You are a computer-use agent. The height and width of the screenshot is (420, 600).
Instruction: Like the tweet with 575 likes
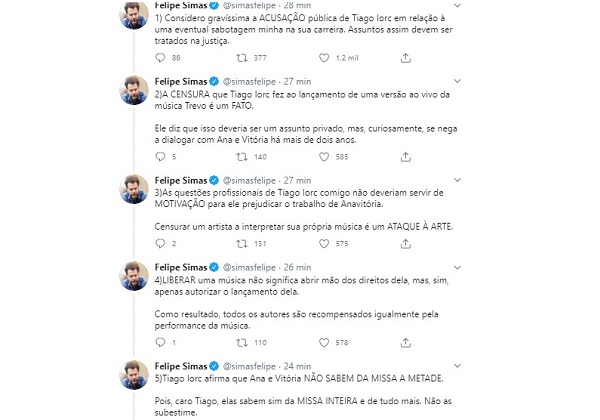324,243
